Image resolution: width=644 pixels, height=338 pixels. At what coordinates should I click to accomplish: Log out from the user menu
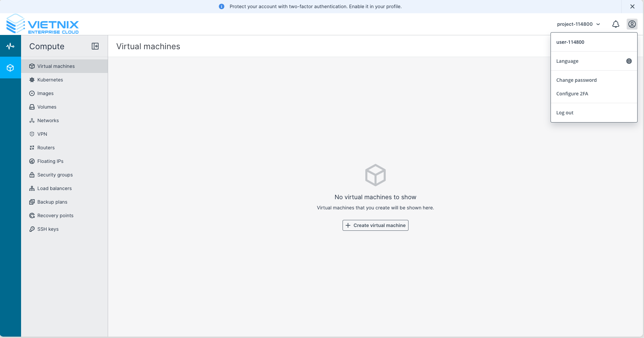565,113
